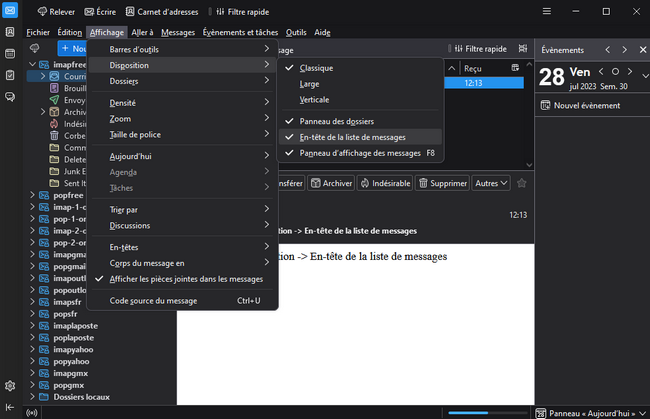The height and width of the screenshot is (419, 650).
Task: Open the Zoom submenu
Action: 182,119
